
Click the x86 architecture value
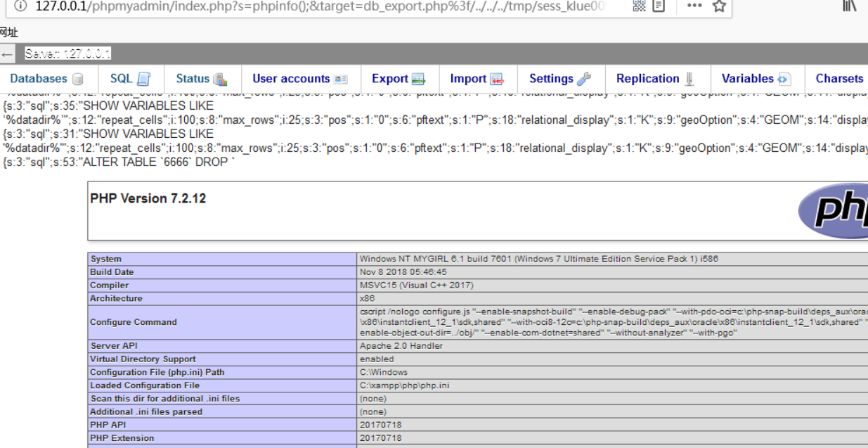[x=367, y=298]
